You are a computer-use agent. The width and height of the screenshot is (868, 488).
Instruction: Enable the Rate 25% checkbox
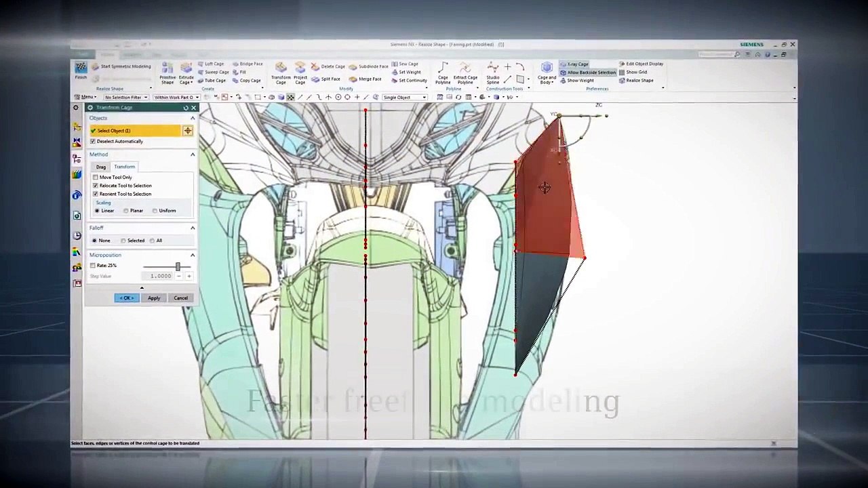tap(93, 265)
